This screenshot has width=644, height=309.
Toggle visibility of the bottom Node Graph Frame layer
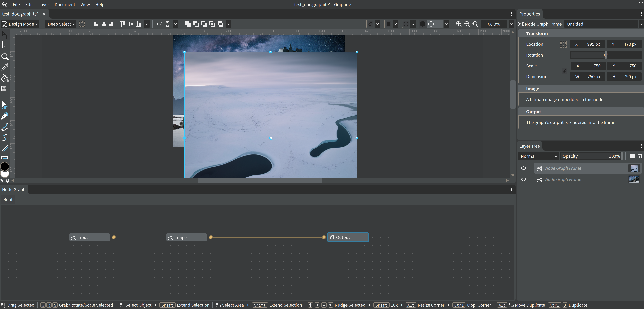524,179
